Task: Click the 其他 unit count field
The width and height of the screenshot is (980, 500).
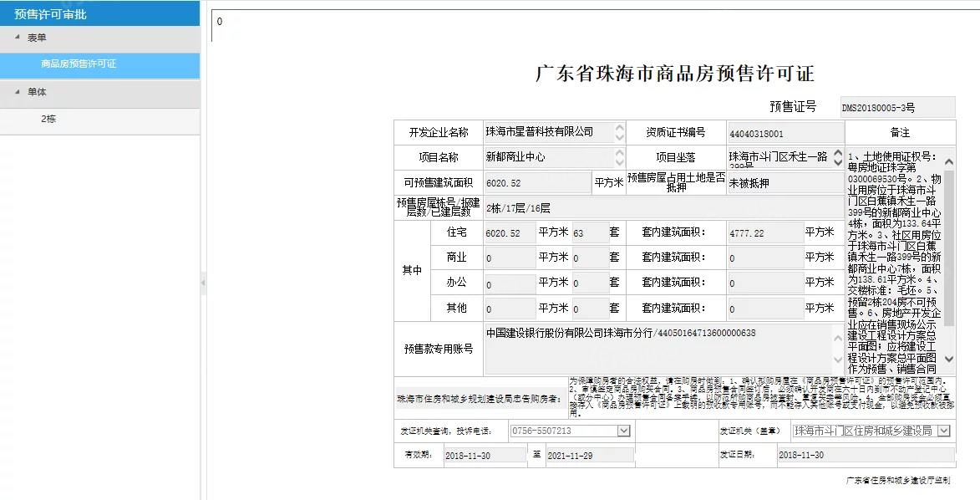Action: point(590,309)
